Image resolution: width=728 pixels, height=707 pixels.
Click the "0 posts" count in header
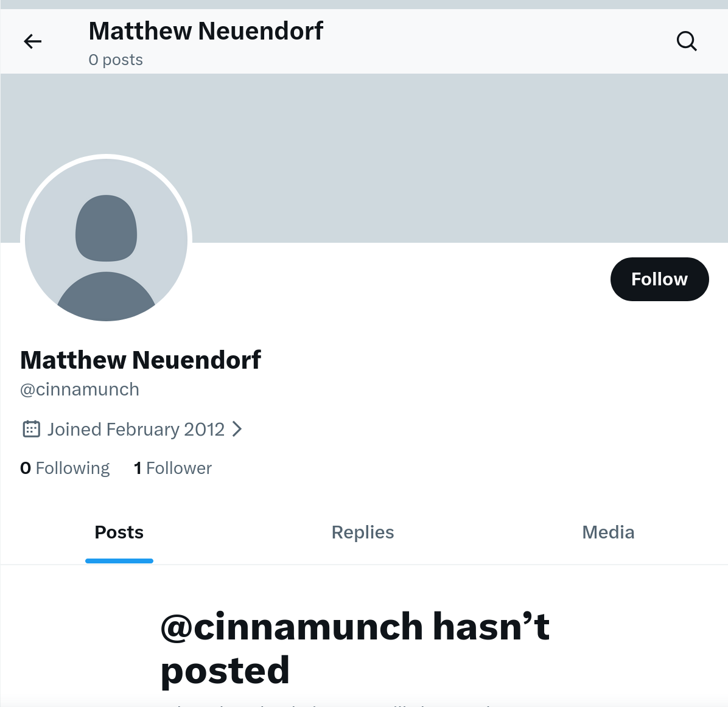click(x=116, y=60)
